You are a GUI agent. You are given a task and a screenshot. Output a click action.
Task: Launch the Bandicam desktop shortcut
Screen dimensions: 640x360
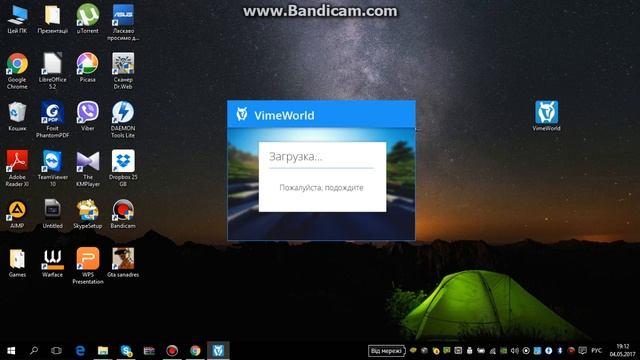tap(123, 214)
